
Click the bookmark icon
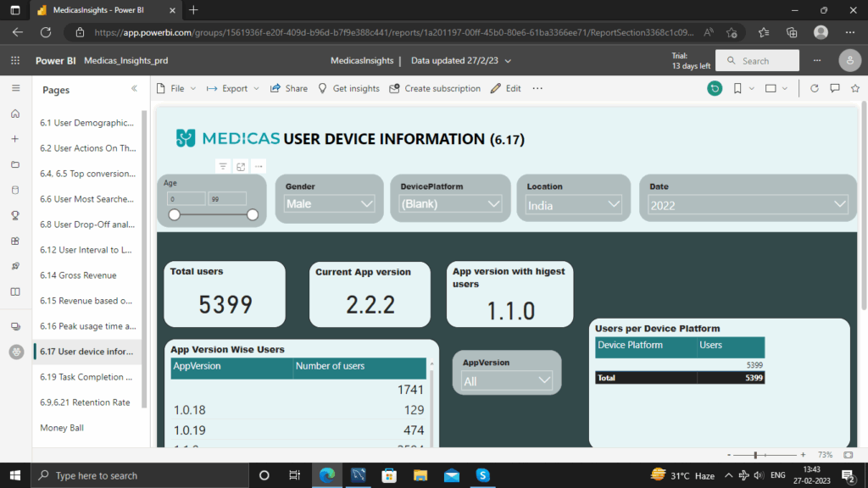(737, 88)
